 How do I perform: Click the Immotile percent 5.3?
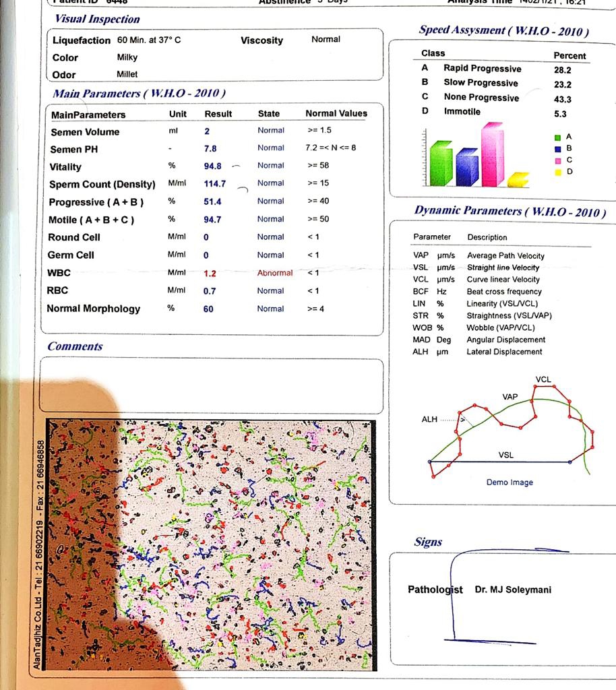pos(560,114)
